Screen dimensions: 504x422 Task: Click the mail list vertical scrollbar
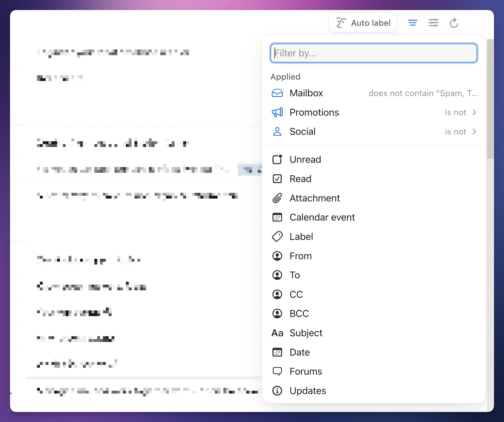pyautogui.click(x=490, y=99)
